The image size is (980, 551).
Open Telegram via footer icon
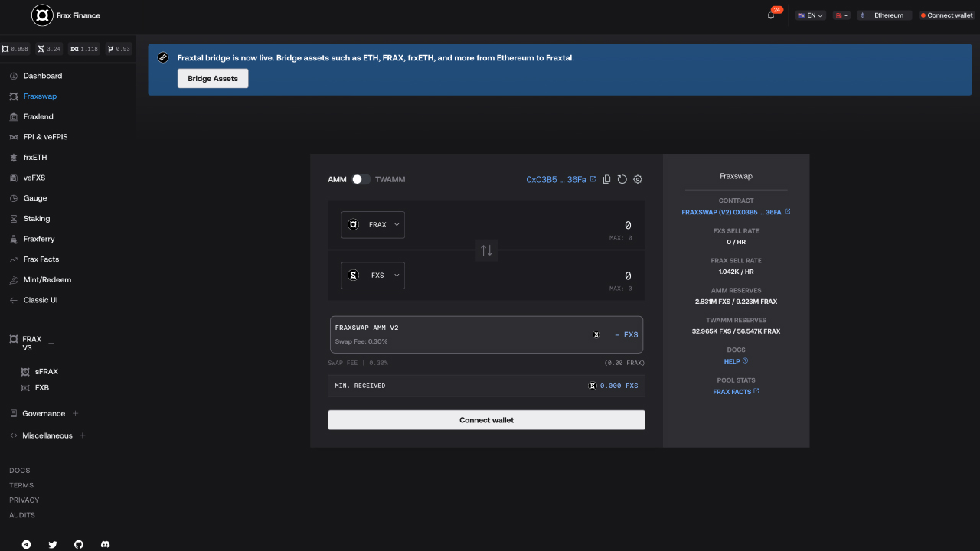pos(27,544)
